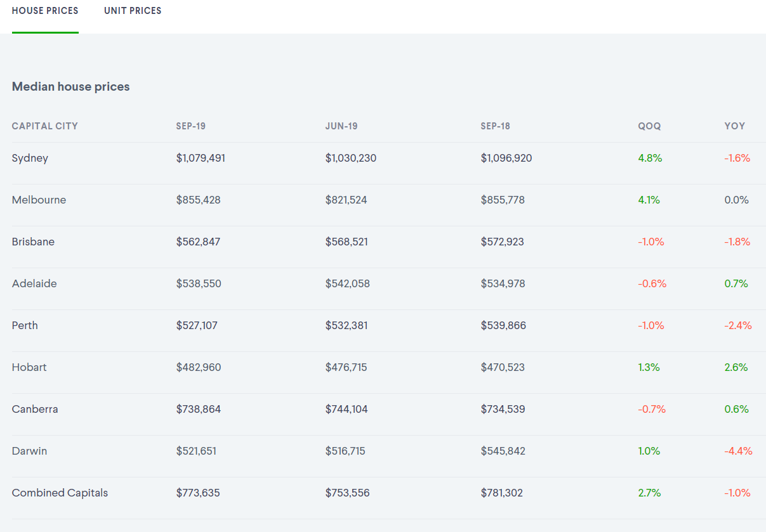766x532 pixels.
Task: Click the Median house prices heading
Action: coord(70,87)
